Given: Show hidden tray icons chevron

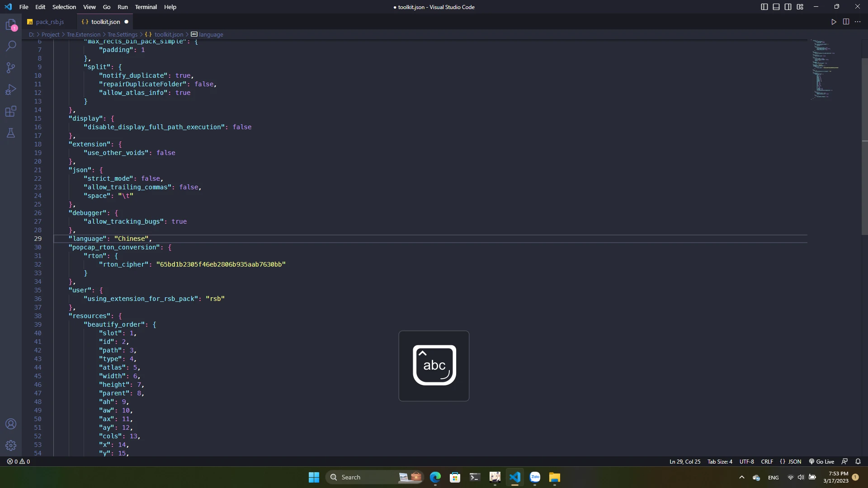Looking at the screenshot, I should point(741,477).
